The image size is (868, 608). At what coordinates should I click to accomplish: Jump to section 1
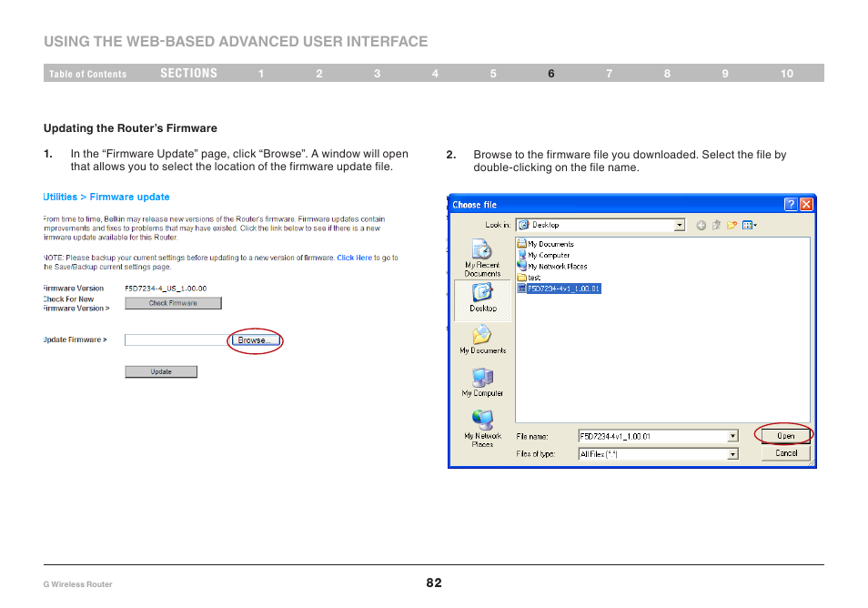coord(261,74)
